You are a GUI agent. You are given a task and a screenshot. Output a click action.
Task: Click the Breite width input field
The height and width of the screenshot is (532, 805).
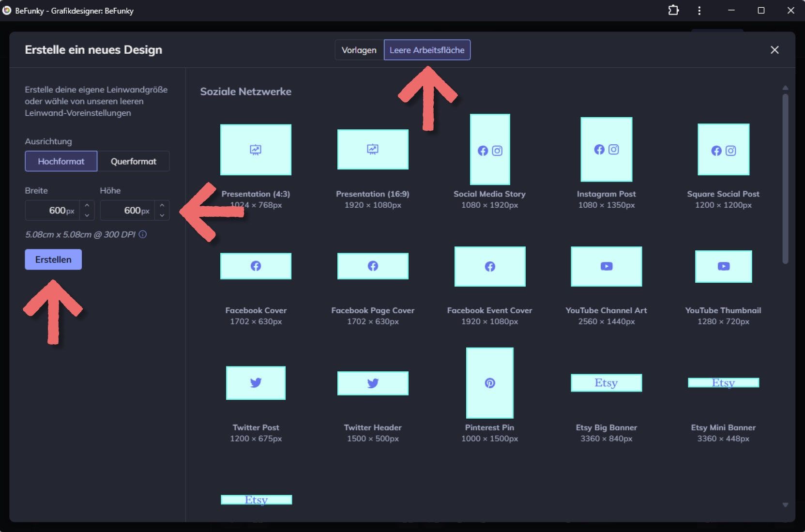[52, 210]
